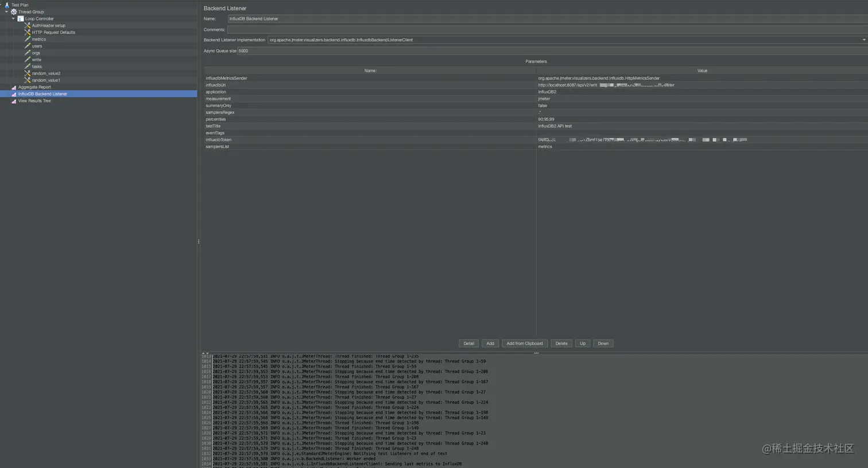Focus the Name input field
Screen dimensions: 868x468
pyautogui.click(x=548, y=18)
